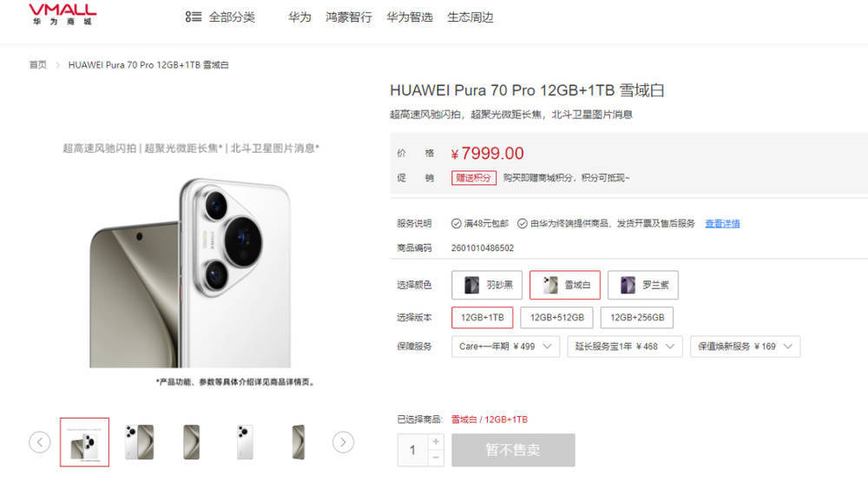
Task: Choose the 羽砂黑 color option
Action: point(488,285)
